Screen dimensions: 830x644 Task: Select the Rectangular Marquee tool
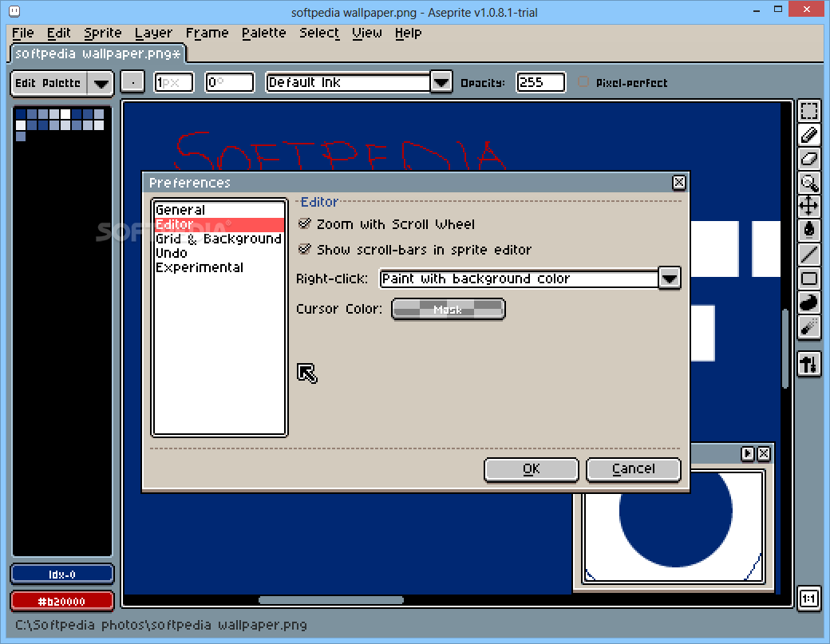tap(808, 112)
